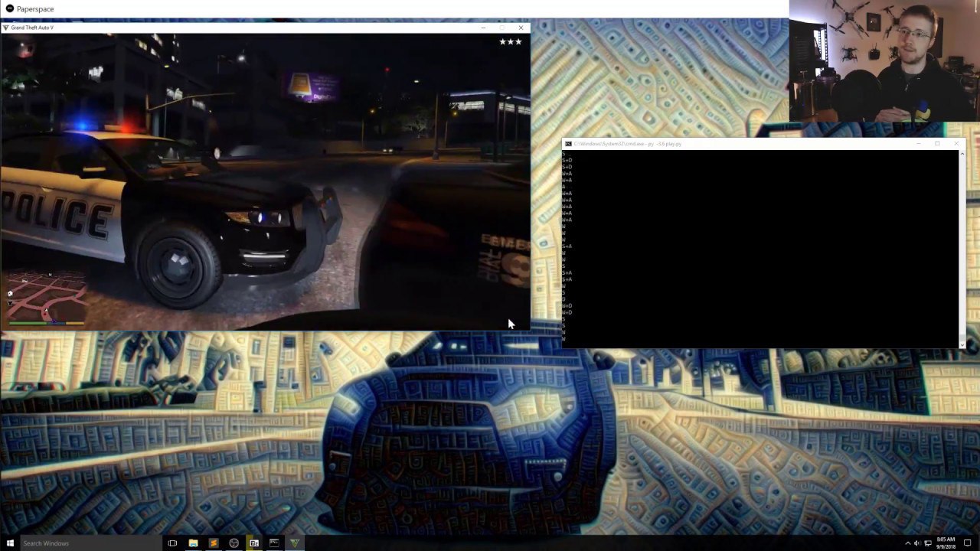Click the cmd window scrollbar up arrow
Viewport: 980px width, 551px height.
962,153
